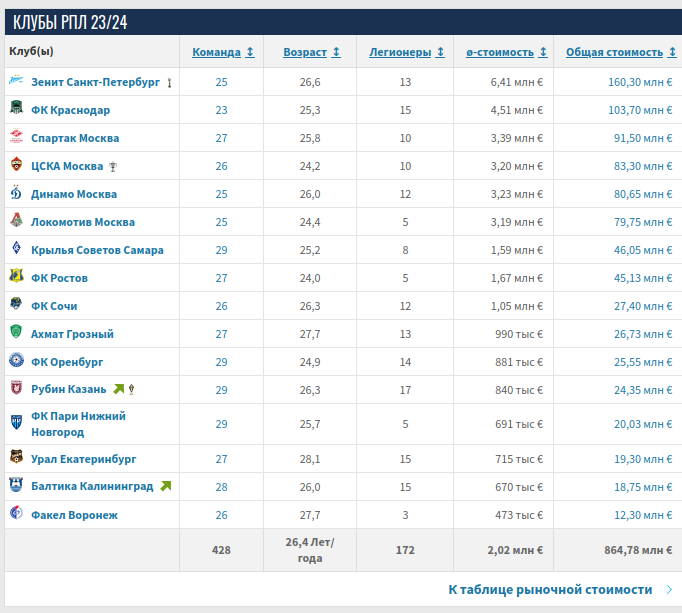This screenshot has width=682, height=613.
Task: Click the Ural Yekaterinburg club crest
Action: pyautogui.click(x=16, y=456)
